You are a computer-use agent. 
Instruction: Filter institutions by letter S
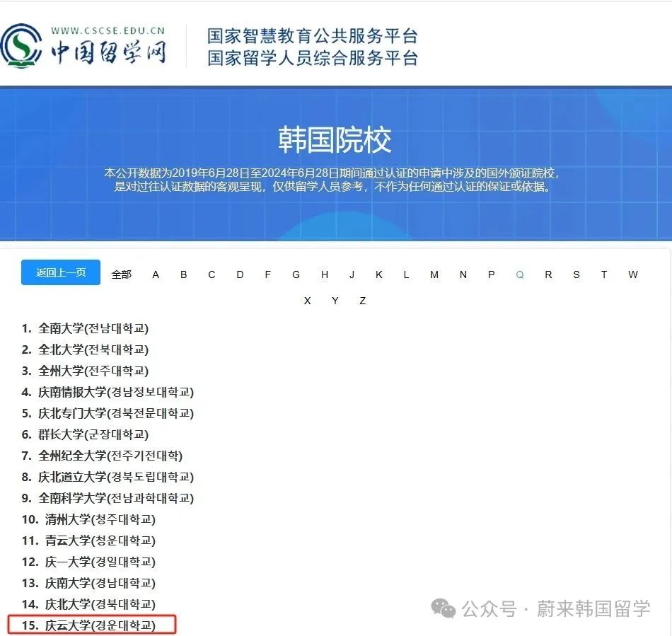577,274
